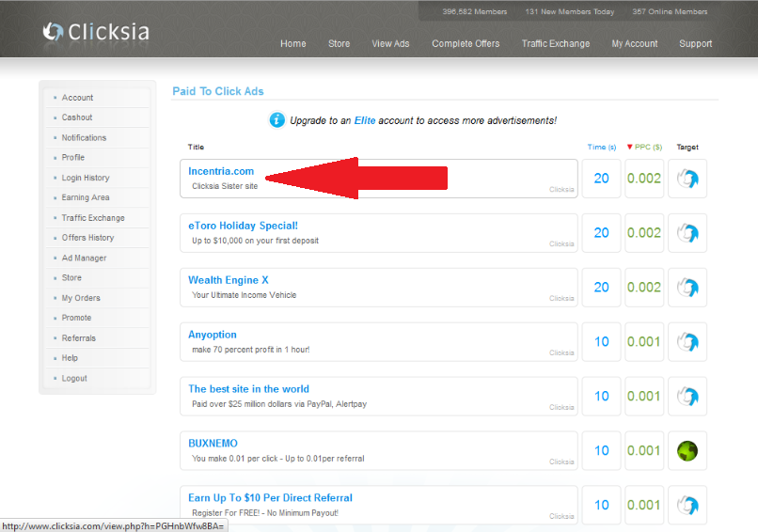Click target icon in Wealth Engine X row
The height and width of the screenshot is (532, 758).
point(687,288)
